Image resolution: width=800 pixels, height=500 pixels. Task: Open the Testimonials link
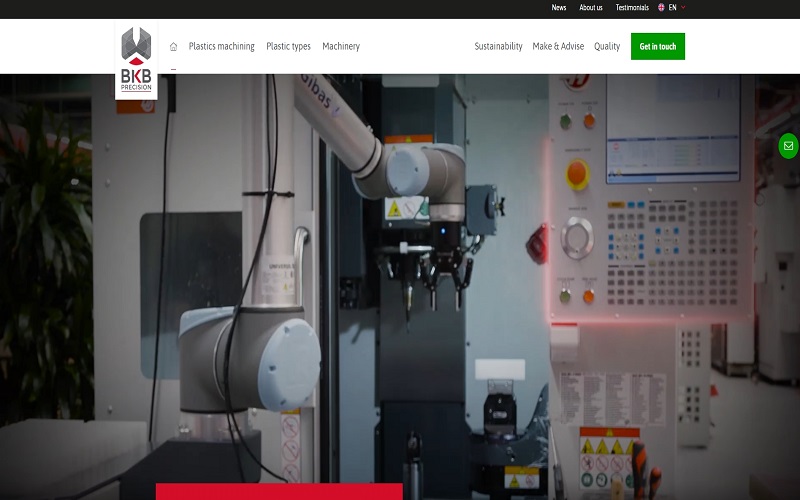coord(632,7)
